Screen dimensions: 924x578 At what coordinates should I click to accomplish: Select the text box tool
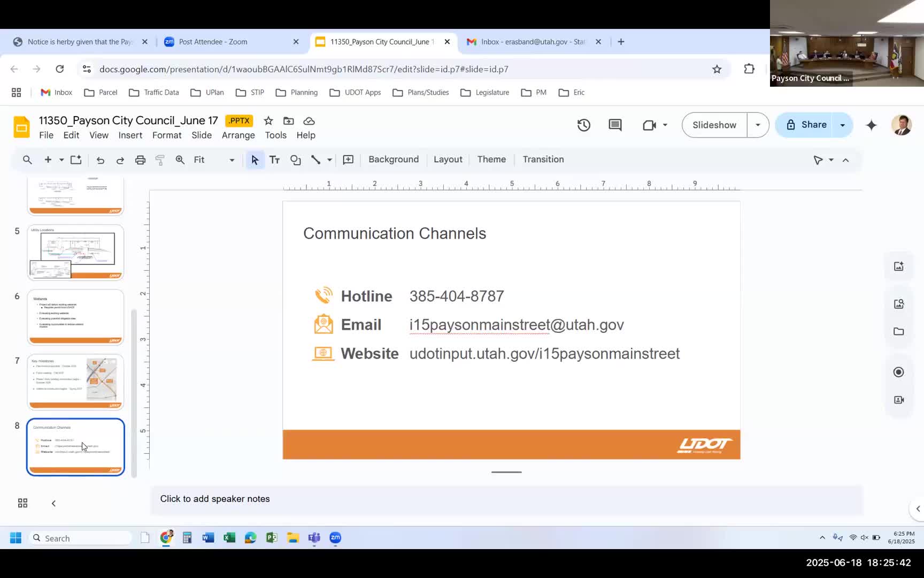pos(275,159)
